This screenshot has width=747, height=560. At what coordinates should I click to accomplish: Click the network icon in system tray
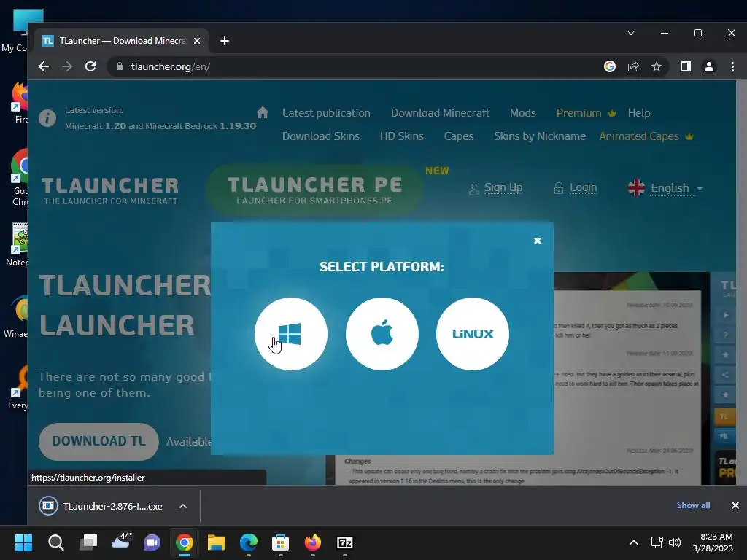coord(657,542)
